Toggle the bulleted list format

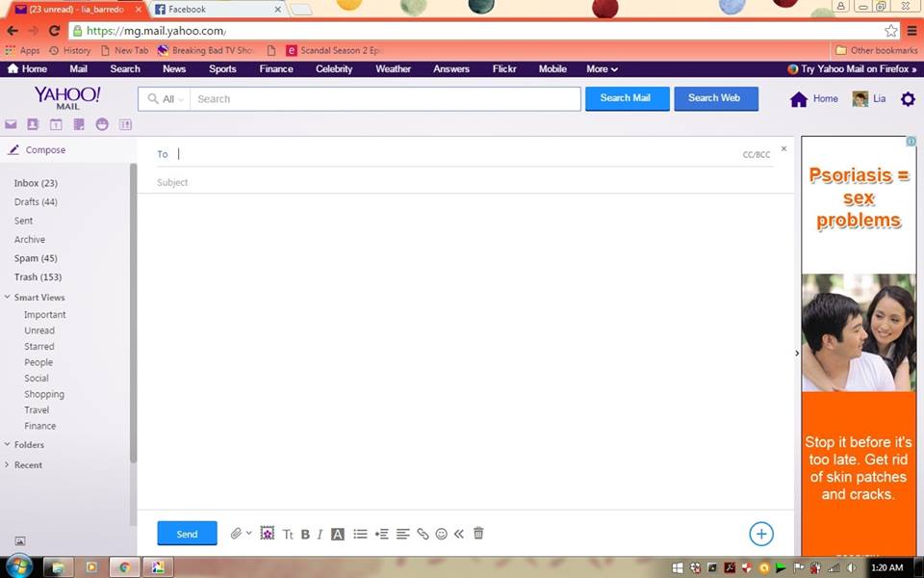click(360, 534)
